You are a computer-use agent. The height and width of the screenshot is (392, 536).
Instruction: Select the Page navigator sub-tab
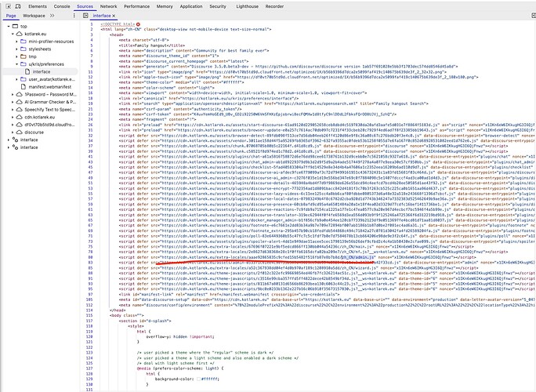(x=11, y=16)
